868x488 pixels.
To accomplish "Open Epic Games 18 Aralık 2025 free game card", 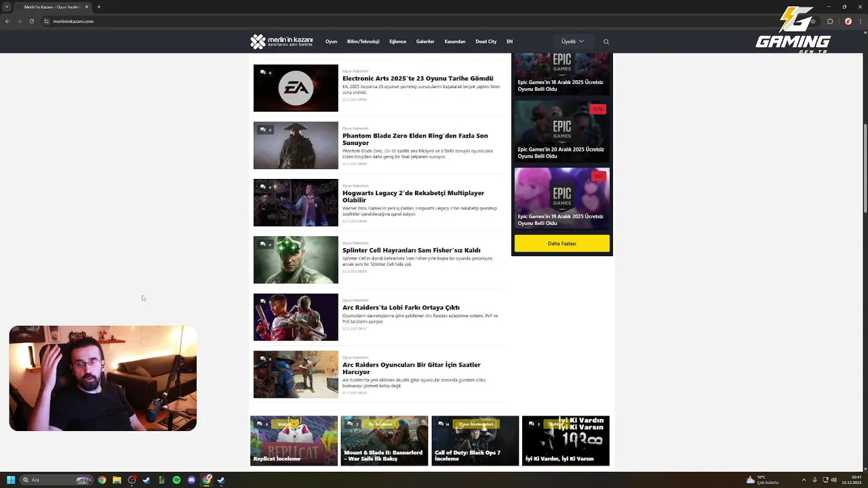I will [x=561, y=74].
